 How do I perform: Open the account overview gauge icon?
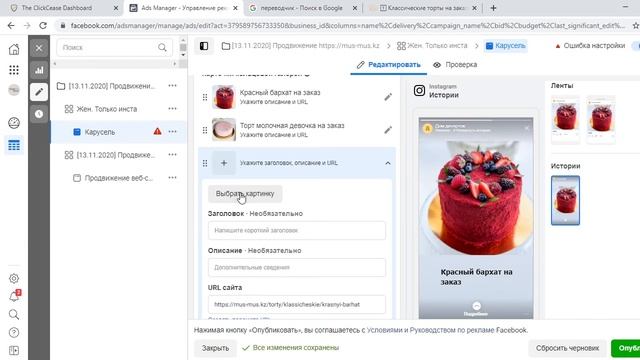(14, 122)
